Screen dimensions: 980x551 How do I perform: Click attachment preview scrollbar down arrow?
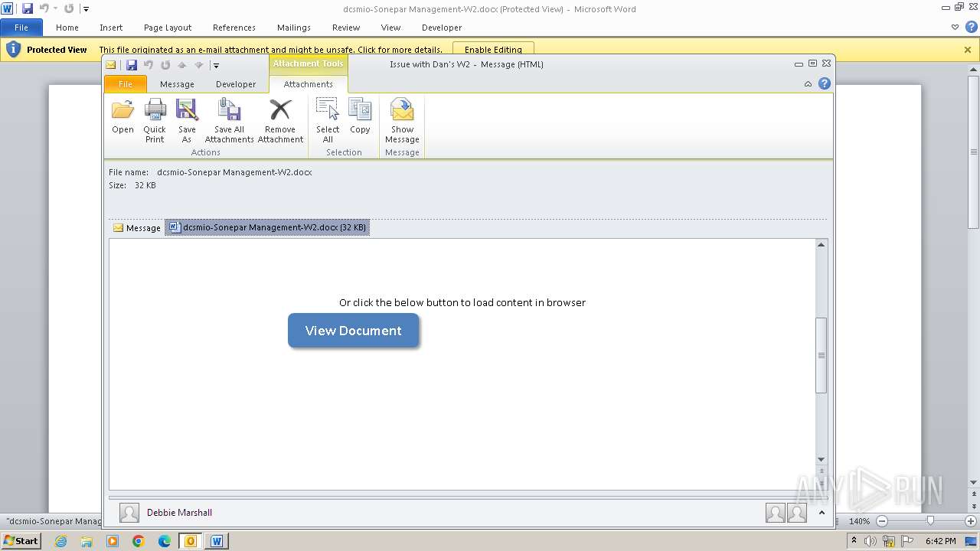822,460
